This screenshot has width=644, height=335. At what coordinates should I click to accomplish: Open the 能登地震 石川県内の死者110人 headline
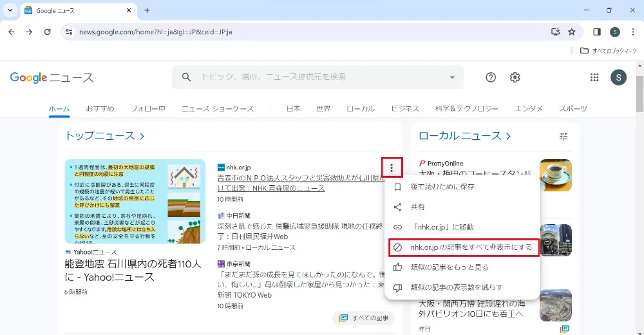(133, 271)
